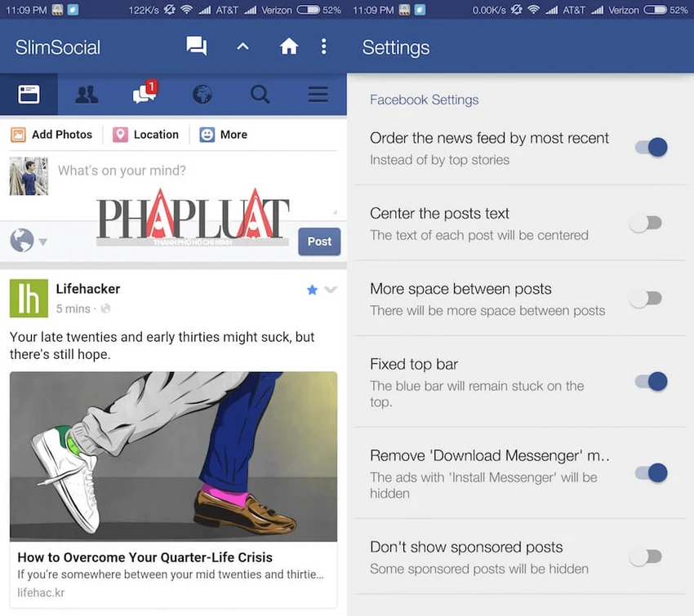Turn off the Fixed top bar toggle

(651, 382)
